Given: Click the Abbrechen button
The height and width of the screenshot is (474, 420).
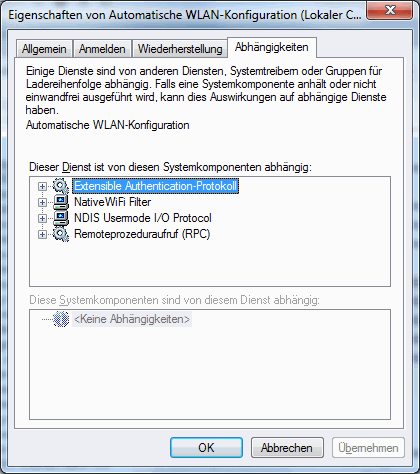Looking at the screenshot, I should coord(287,448).
